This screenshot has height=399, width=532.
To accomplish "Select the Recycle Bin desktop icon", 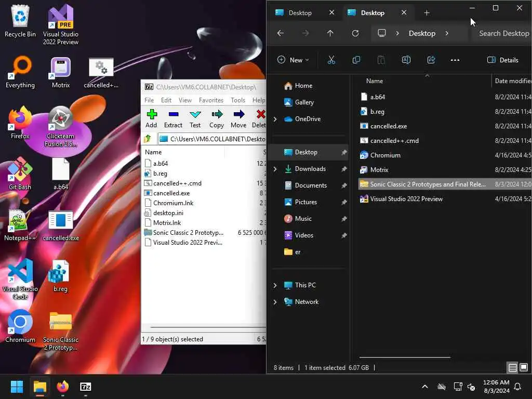I will click(20, 21).
